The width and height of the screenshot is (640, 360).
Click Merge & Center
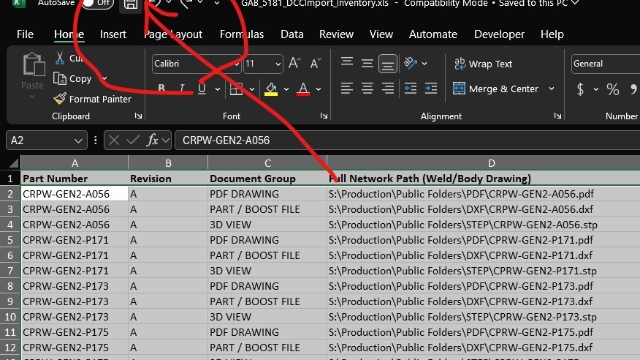pos(496,89)
